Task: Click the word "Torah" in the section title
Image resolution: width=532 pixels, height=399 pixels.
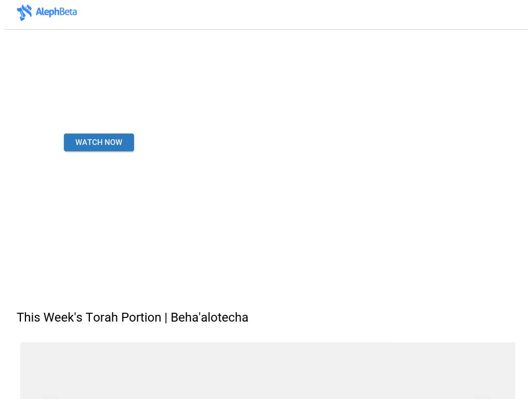Action: [102, 317]
